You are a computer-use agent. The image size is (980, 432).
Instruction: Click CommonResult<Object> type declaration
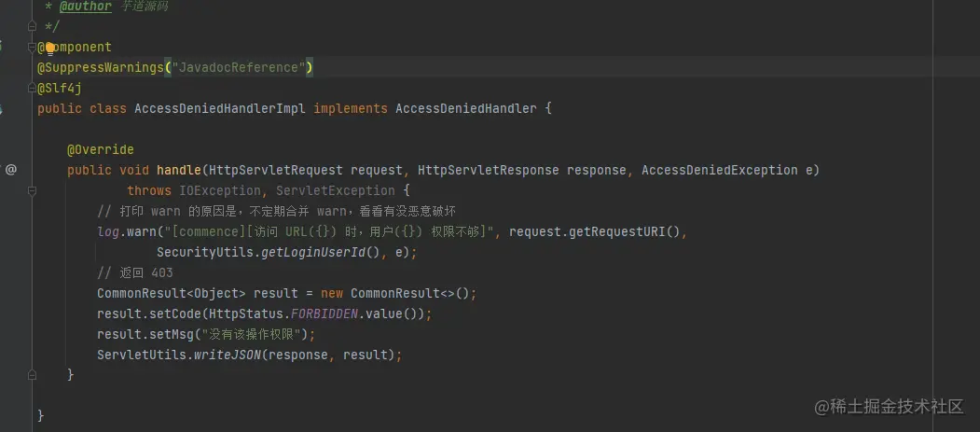pos(172,293)
